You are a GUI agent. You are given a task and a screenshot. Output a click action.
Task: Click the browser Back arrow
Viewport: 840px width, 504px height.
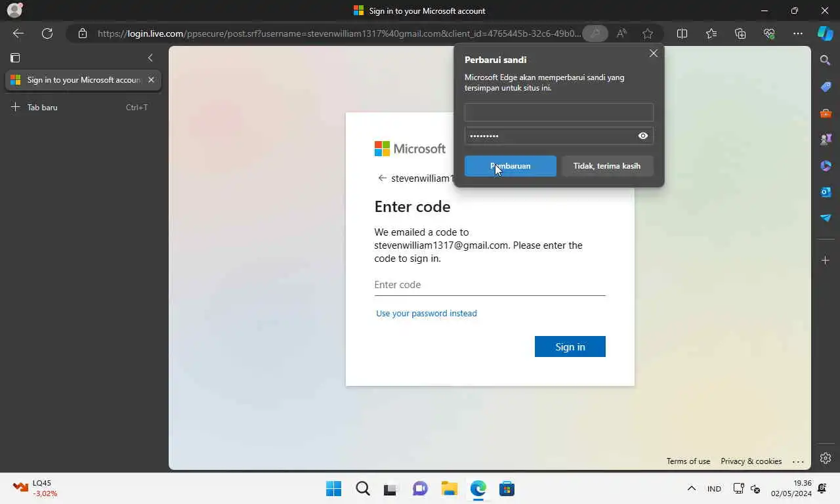pos(18,33)
